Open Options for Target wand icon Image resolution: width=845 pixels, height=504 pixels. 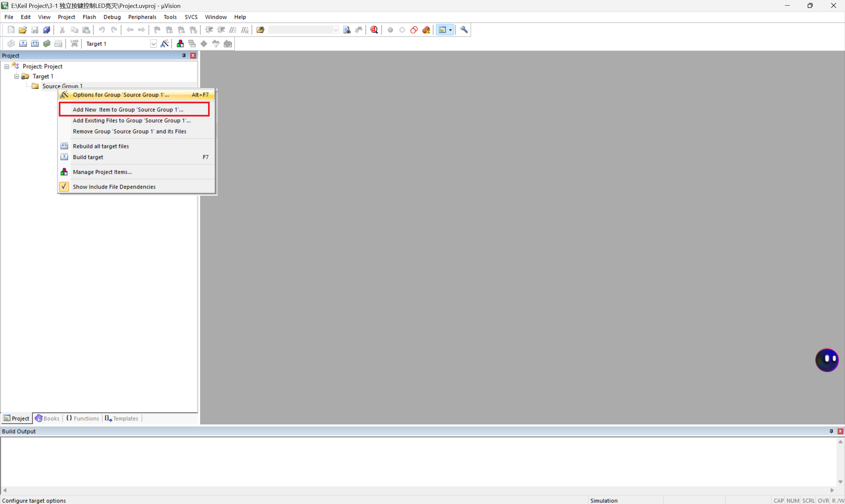(164, 44)
